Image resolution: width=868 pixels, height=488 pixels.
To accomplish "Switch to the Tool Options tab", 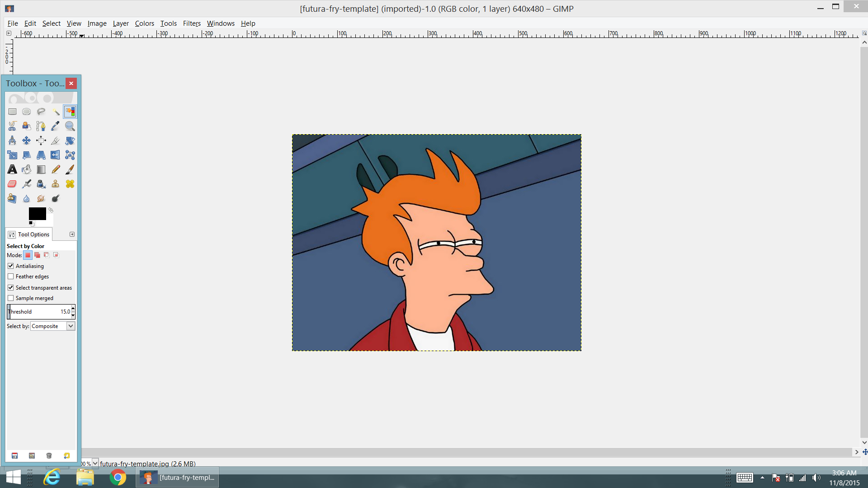I will (x=29, y=235).
